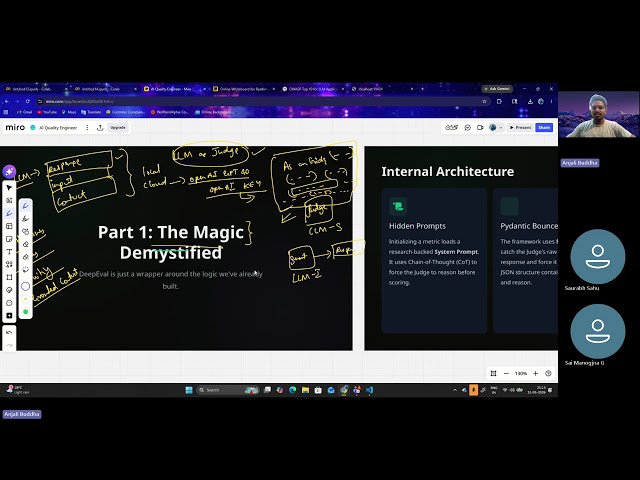
Task: Switch to Online Whiteboard browser tab
Action: pyautogui.click(x=243, y=89)
